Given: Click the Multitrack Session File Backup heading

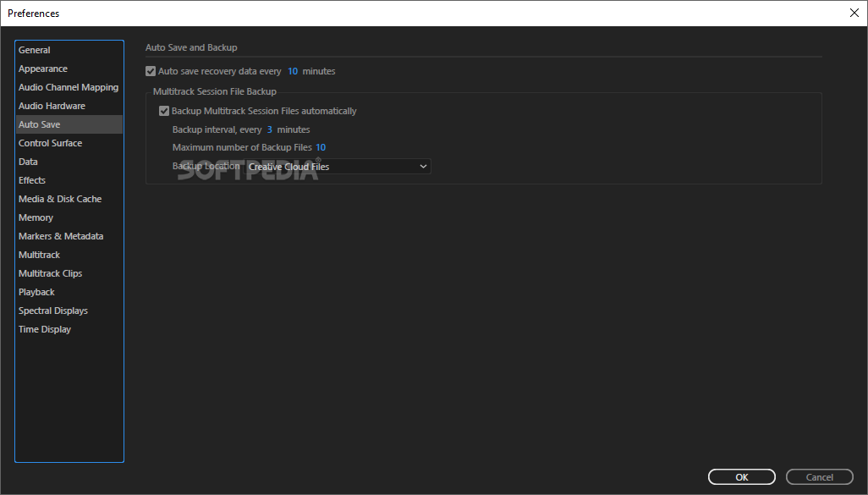Looking at the screenshot, I should (x=215, y=92).
